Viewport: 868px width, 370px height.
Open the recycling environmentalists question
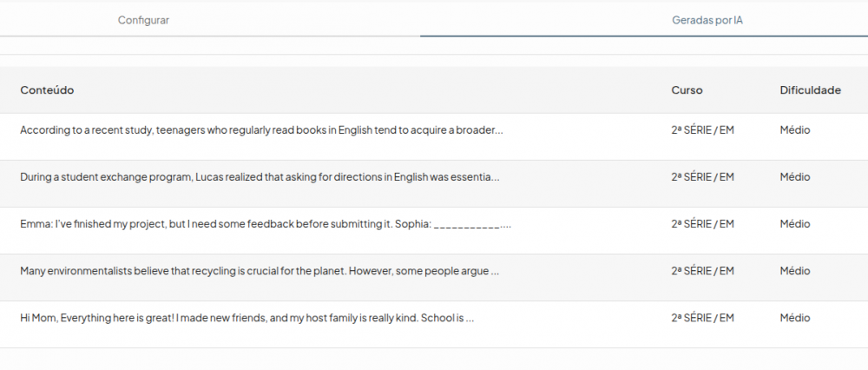pos(260,271)
